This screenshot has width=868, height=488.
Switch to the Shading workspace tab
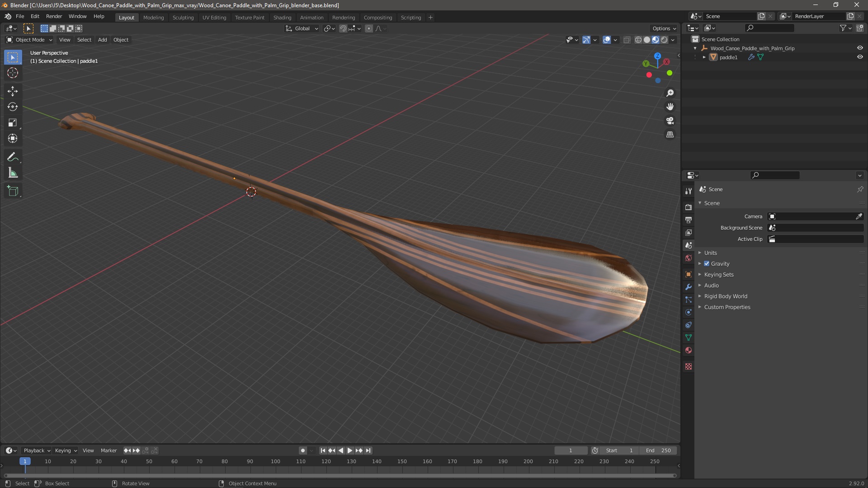click(282, 18)
